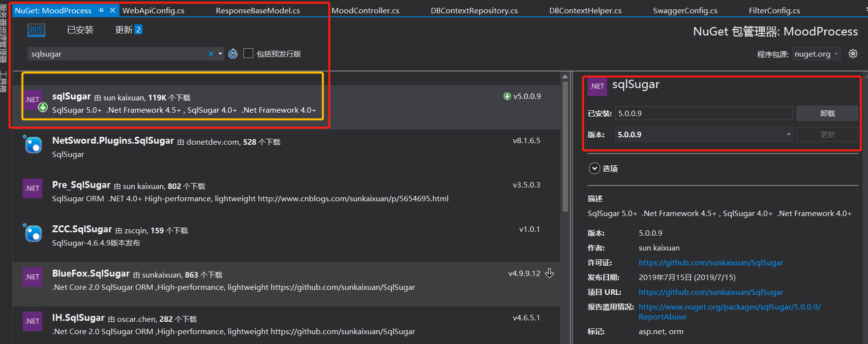Close the NuGet: MoodProcess tab
Image resolution: width=868 pixels, height=344 pixels.
click(x=113, y=10)
